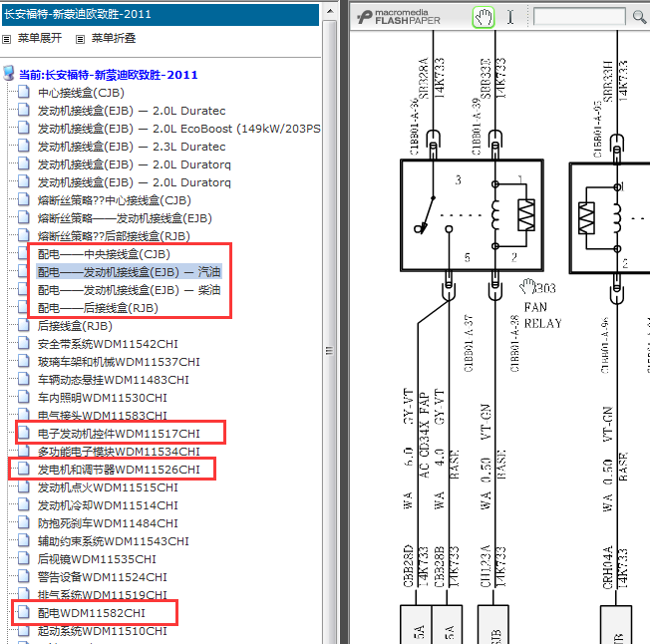Open 电气接头WDM11583CHI
The image size is (650, 644).
pyautogui.click(x=103, y=416)
